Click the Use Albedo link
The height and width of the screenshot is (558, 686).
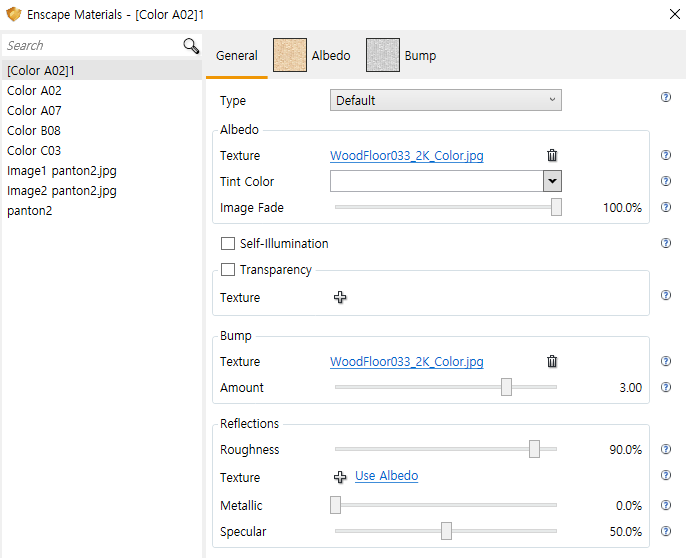(386, 476)
